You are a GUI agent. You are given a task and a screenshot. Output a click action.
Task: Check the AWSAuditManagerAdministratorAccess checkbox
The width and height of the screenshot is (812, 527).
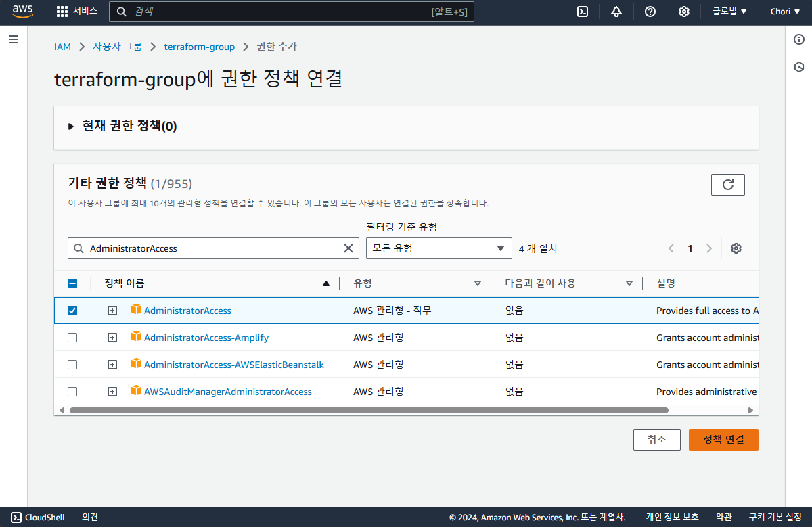[72, 392]
